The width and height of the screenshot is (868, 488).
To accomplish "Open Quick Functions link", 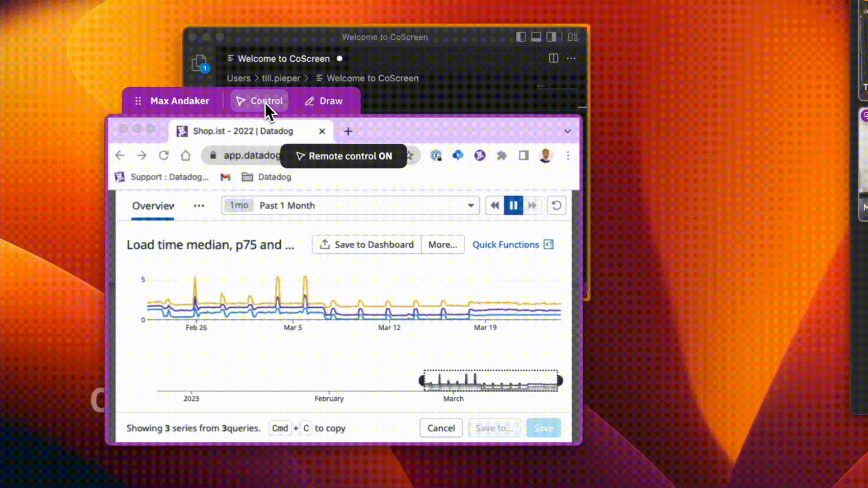I will pos(513,244).
